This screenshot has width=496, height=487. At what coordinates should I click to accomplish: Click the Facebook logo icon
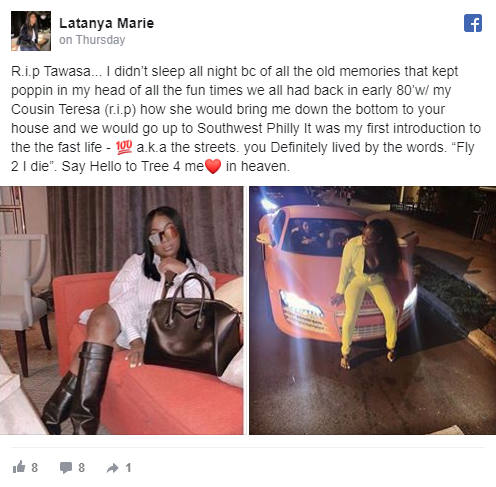point(473,23)
